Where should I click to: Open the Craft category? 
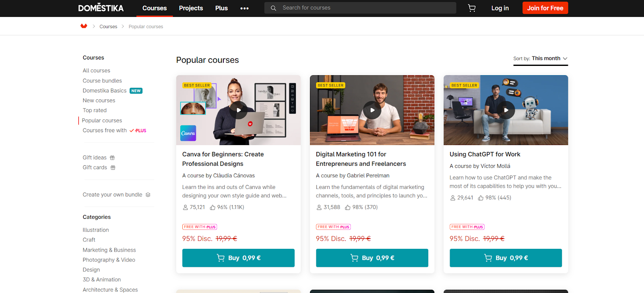89,240
